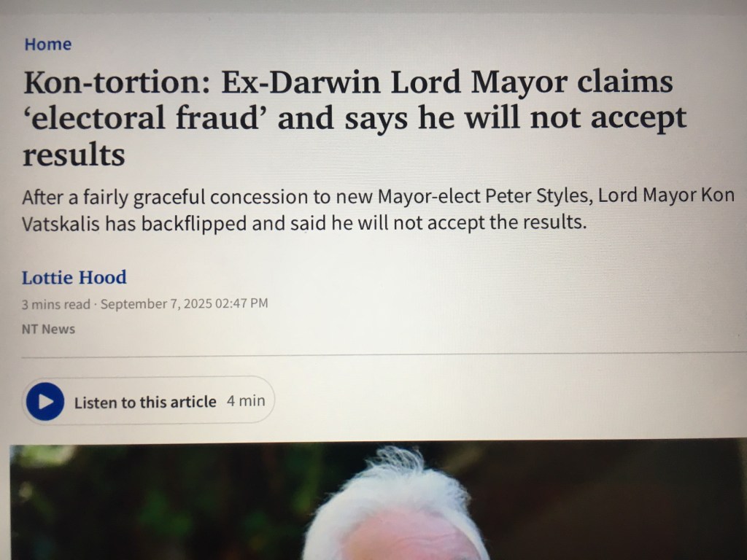Click the divider line below NT News
Image resolution: width=747 pixels, height=560 pixels.
point(384,354)
